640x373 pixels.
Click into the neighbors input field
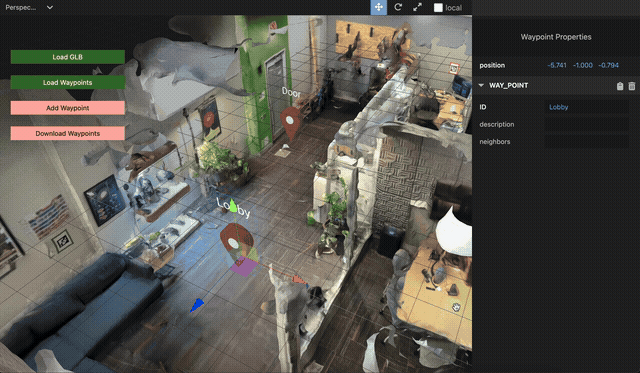[587, 142]
